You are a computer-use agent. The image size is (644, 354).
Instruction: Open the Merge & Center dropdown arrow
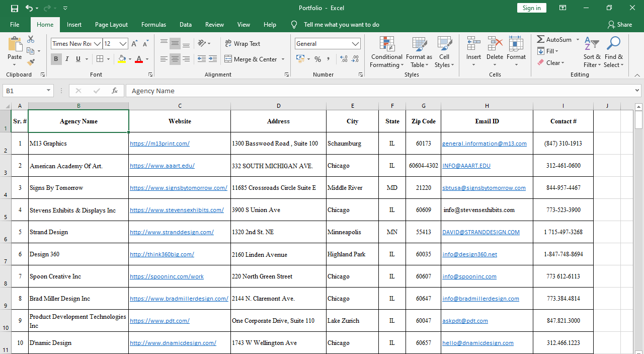283,59
